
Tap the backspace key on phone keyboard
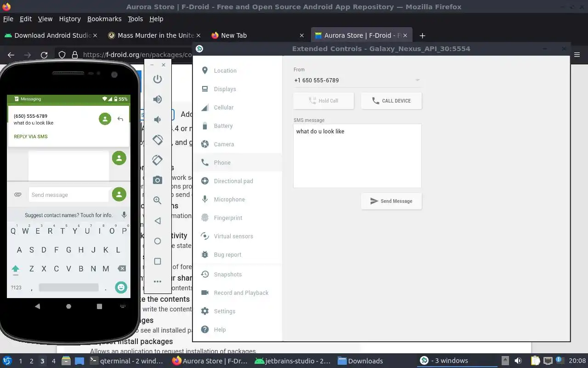(122, 269)
